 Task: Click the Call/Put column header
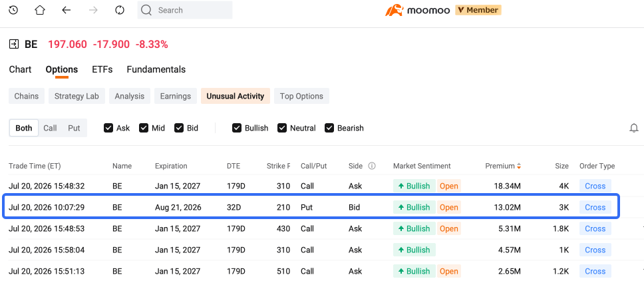313,166
